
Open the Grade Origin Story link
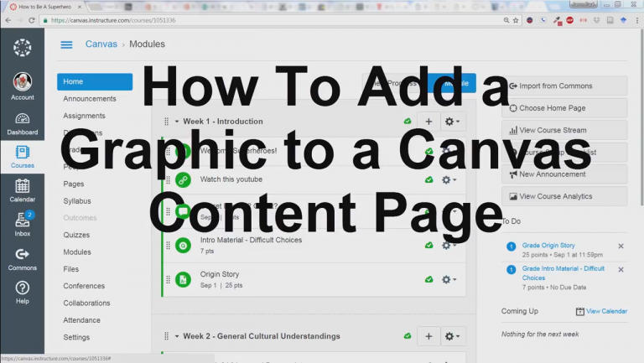point(548,246)
